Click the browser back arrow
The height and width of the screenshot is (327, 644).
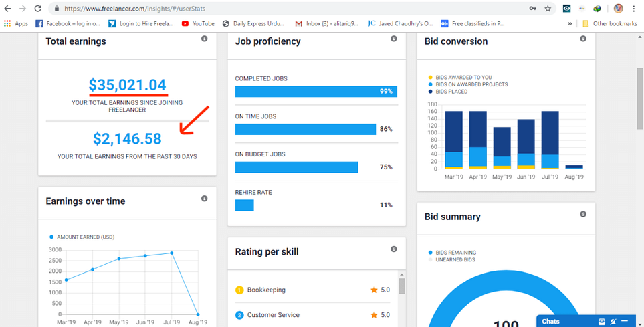point(8,9)
